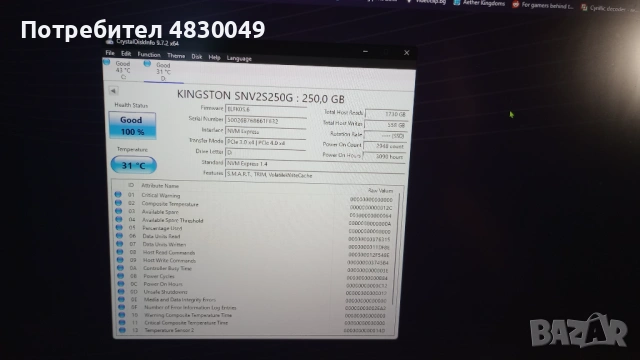This screenshot has height=360, width=640.
Task: Click the Drive Letter field
Action: (x=266, y=152)
